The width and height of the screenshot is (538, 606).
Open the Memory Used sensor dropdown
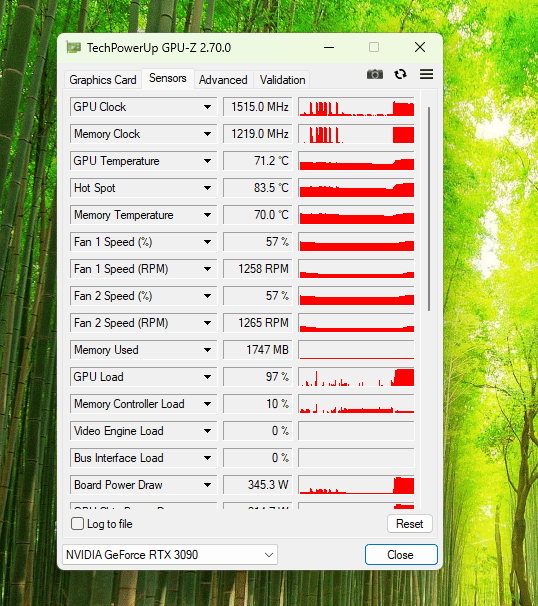tap(208, 350)
